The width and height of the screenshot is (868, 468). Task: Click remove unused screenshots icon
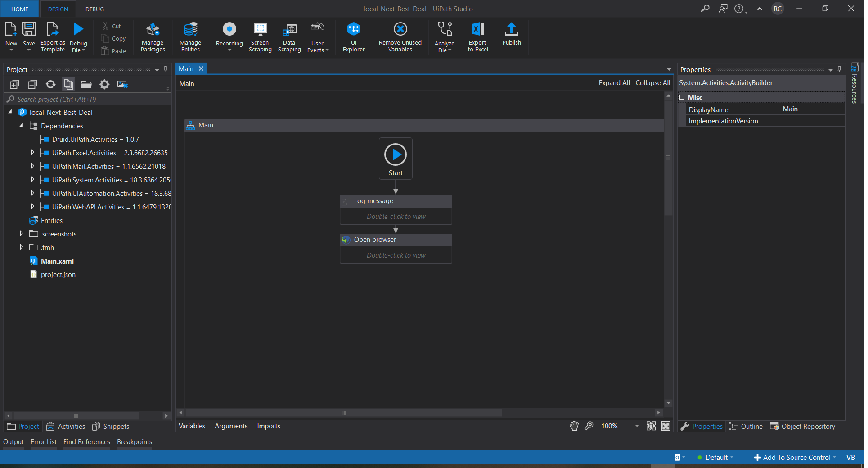pos(122,84)
